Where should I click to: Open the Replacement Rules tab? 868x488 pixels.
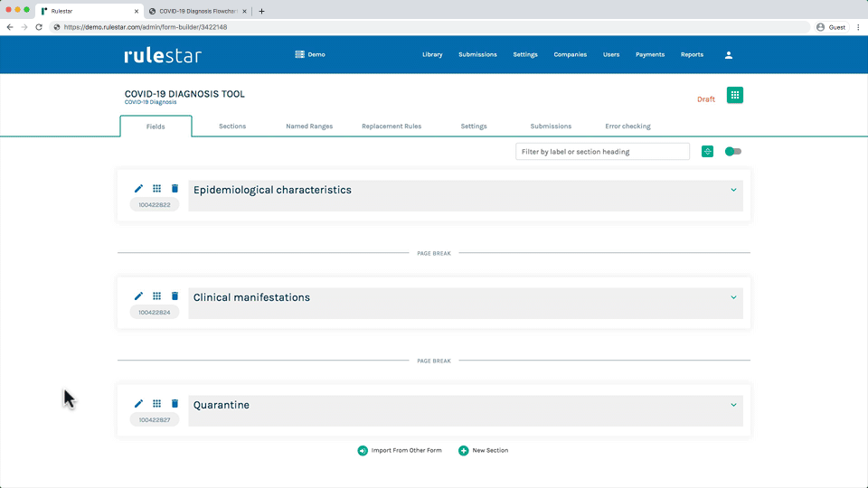pos(392,127)
